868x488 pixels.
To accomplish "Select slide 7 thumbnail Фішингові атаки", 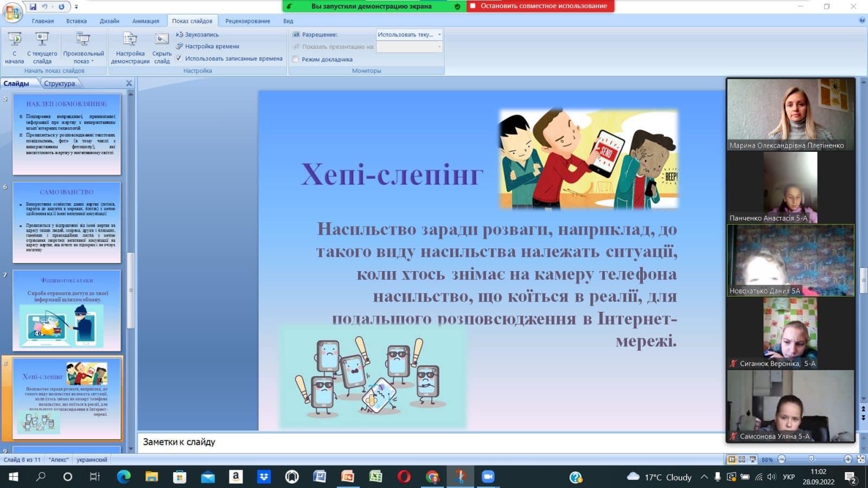I will [67, 310].
